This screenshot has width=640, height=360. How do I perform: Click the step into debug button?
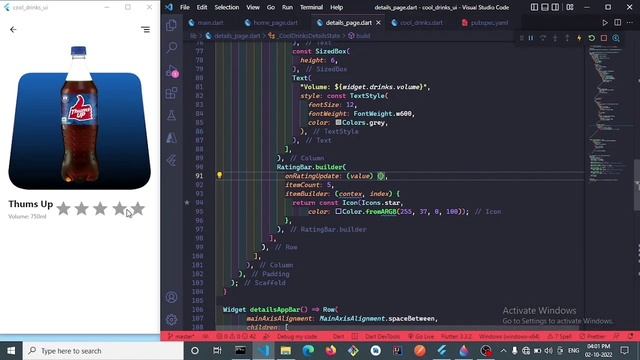coord(555,38)
